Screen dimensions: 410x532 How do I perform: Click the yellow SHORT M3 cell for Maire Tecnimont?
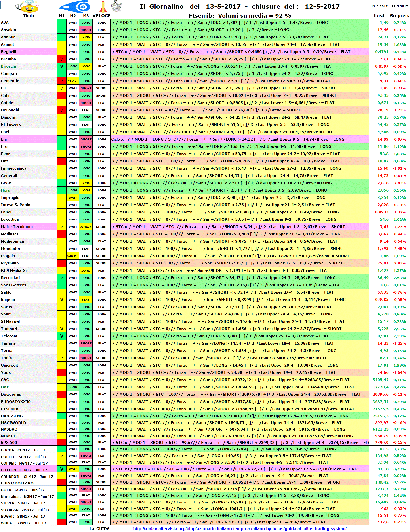point(86,226)
